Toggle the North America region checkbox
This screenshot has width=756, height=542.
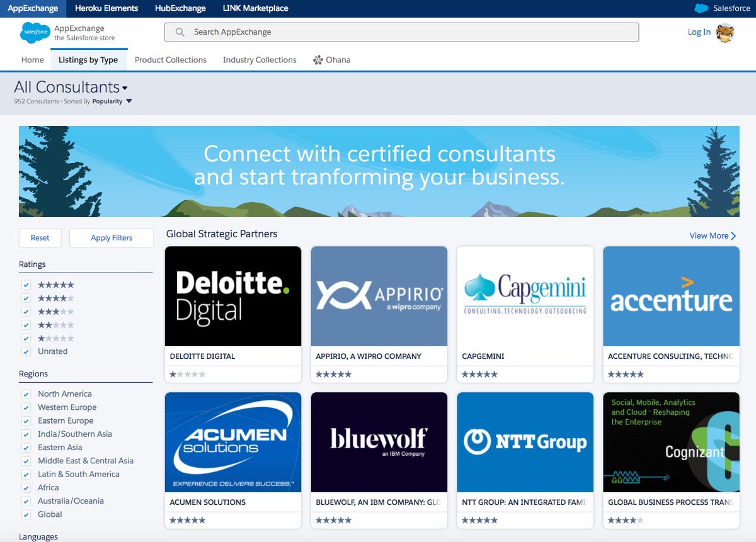point(26,394)
